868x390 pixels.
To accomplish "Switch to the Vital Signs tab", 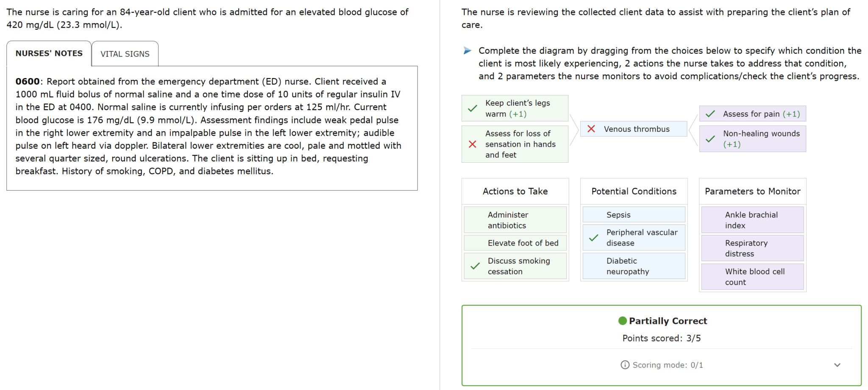I will pos(125,54).
